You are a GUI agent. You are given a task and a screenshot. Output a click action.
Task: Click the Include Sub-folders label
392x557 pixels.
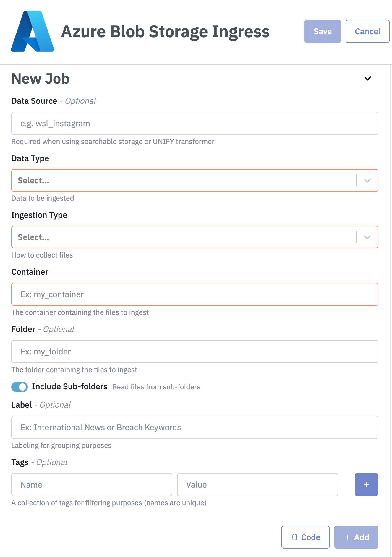pyautogui.click(x=69, y=387)
